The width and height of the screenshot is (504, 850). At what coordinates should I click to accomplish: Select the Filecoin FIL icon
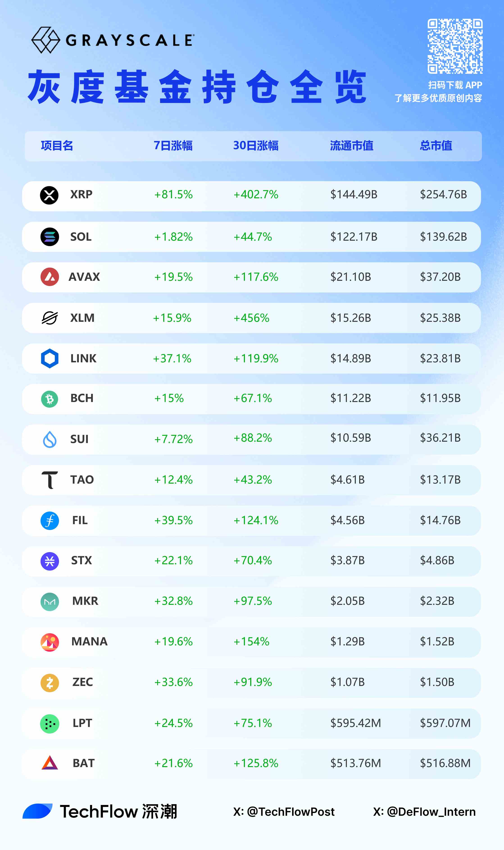click(50, 521)
